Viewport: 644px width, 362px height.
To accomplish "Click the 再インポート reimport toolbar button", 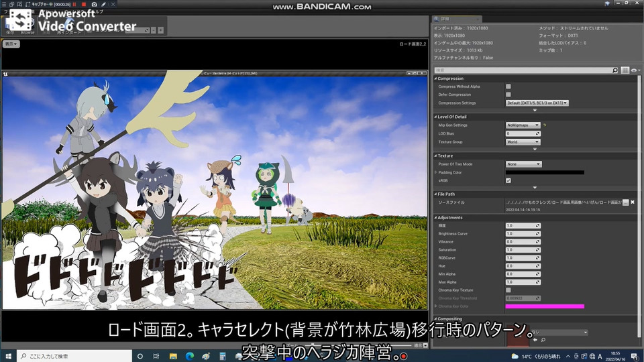I will (x=68, y=27).
